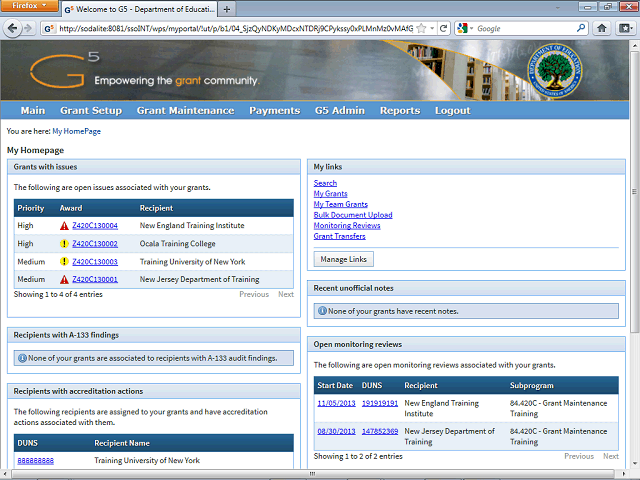Open award Z420C130004
The width and height of the screenshot is (640, 480).
coord(95,226)
